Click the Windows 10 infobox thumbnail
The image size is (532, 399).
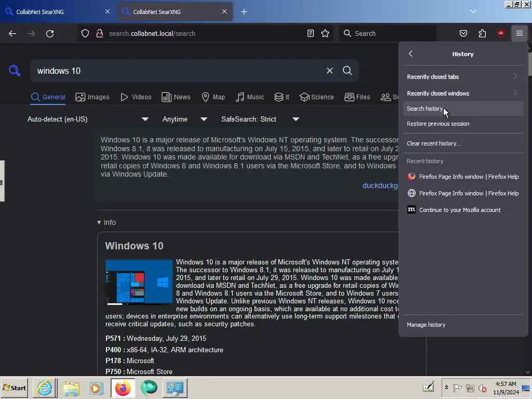pos(139,282)
